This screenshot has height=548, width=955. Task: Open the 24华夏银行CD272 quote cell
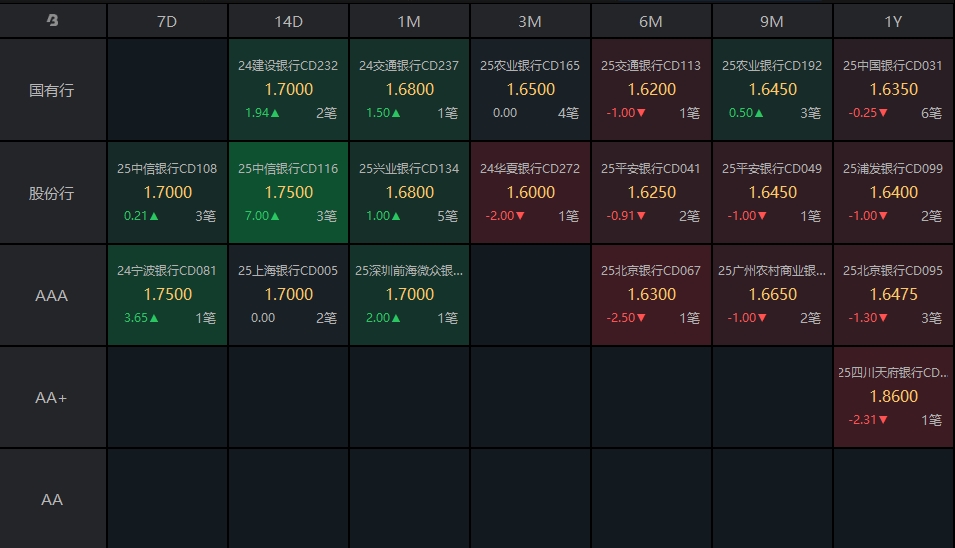pos(530,192)
